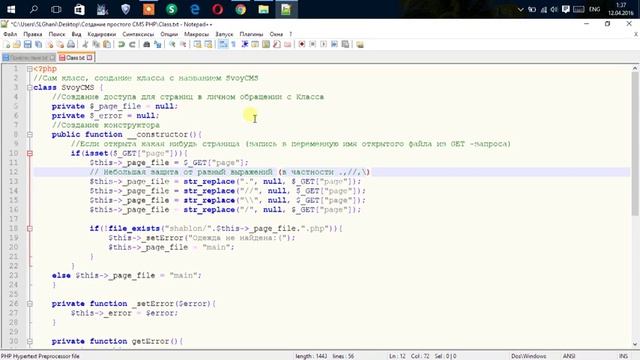This screenshot has height=360, width=640.
Task: Click the Close All documents toolbar icon
Action: pos(60,44)
